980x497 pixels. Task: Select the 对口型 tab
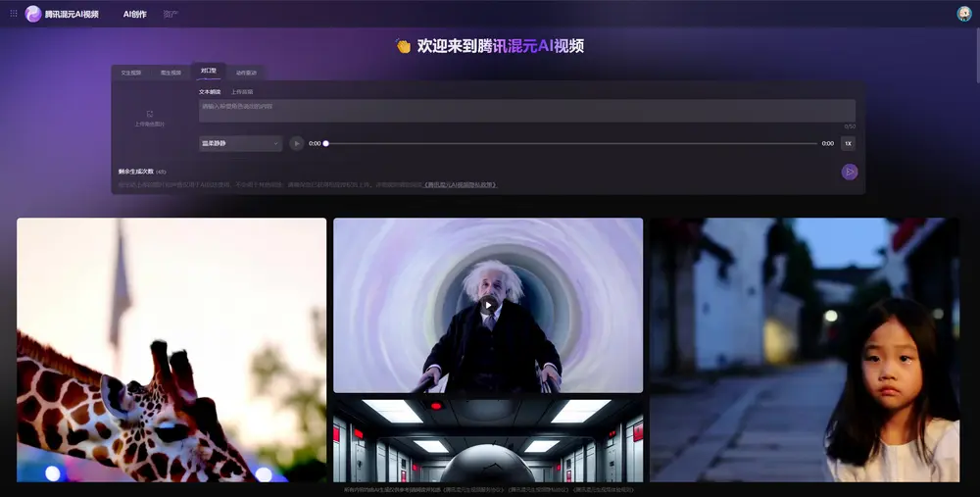[x=209, y=71]
